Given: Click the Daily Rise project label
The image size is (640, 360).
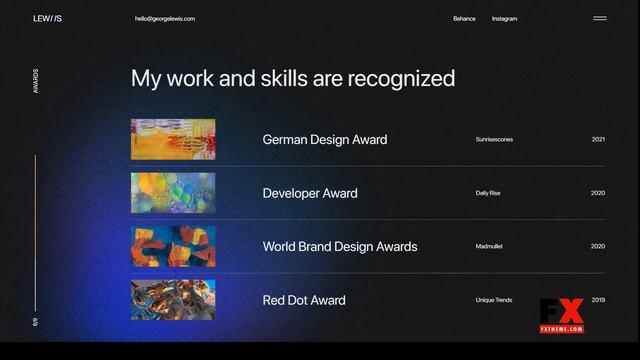Looking at the screenshot, I should click(x=488, y=193).
